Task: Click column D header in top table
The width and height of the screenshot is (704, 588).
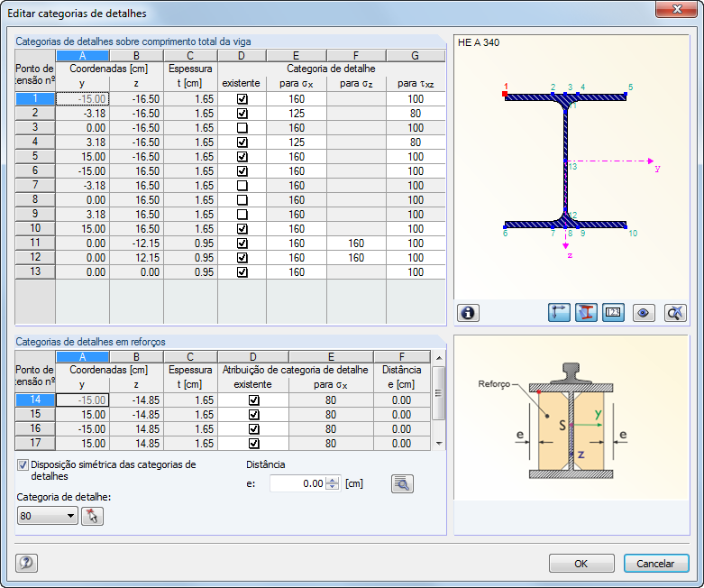Action: pos(242,55)
